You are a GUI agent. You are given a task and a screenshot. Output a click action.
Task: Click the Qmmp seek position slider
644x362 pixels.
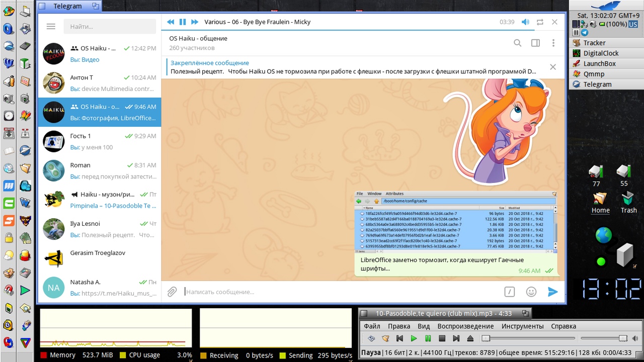tap(528, 338)
